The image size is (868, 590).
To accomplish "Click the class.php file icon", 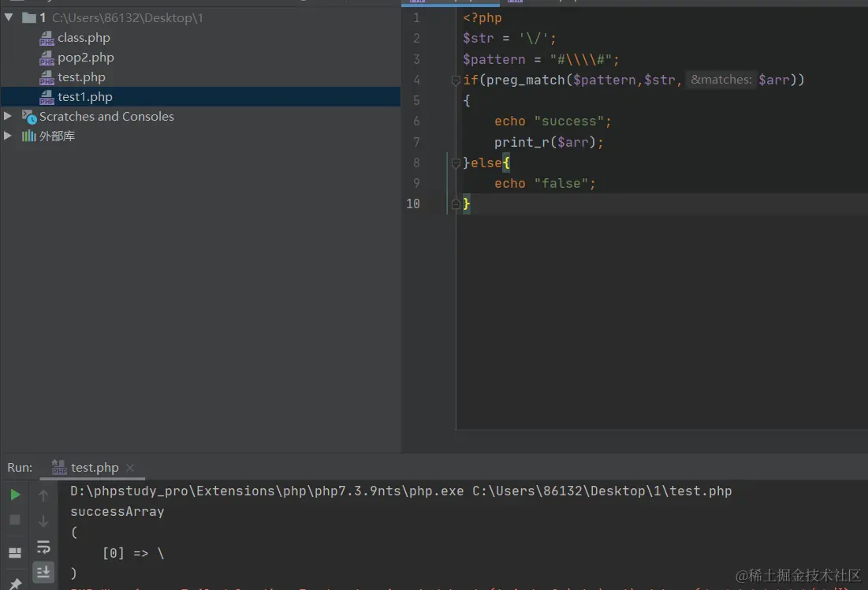I will pos(47,38).
